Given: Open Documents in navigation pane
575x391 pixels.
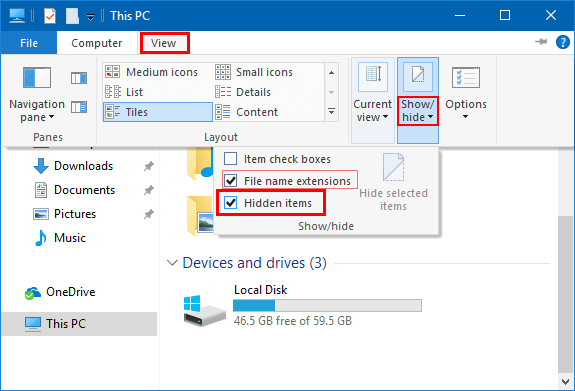Looking at the screenshot, I should click(84, 190).
